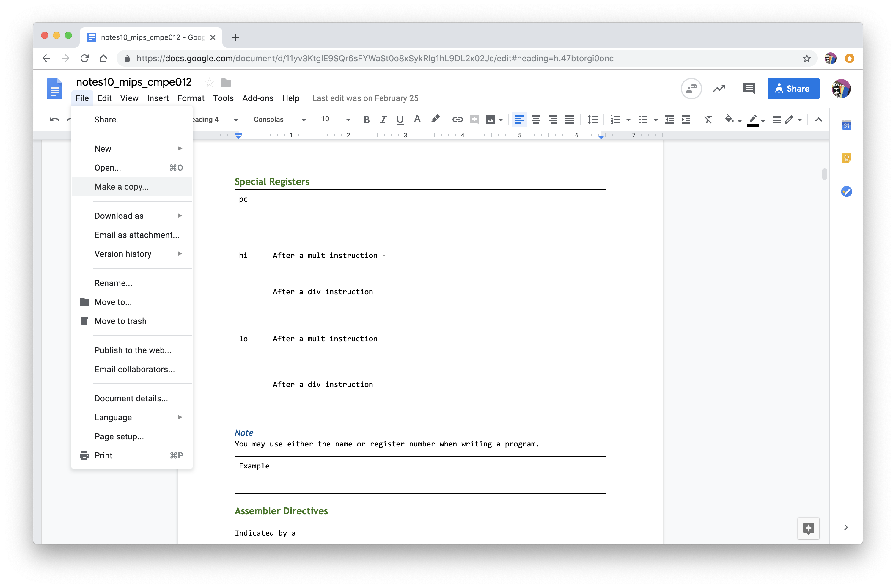
Task: Open the Insert link tool
Action: click(458, 120)
